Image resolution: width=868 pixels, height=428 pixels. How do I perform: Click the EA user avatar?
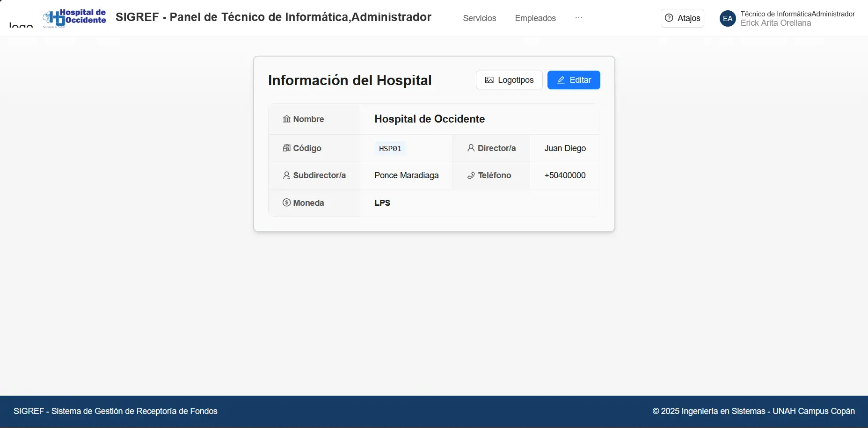pyautogui.click(x=727, y=19)
